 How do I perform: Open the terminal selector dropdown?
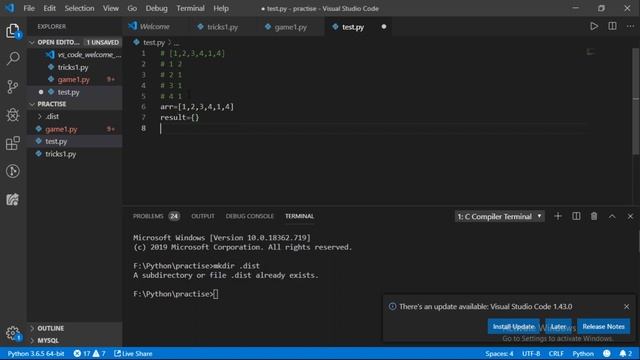(x=500, y=216)
